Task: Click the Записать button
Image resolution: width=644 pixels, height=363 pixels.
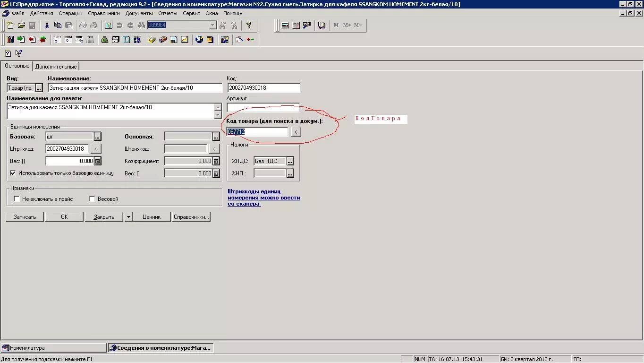Action: coord(25,217)
